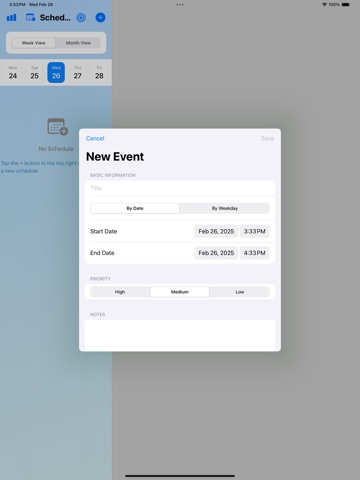
Task: Set priority to Medium
Action: [180, 292]
